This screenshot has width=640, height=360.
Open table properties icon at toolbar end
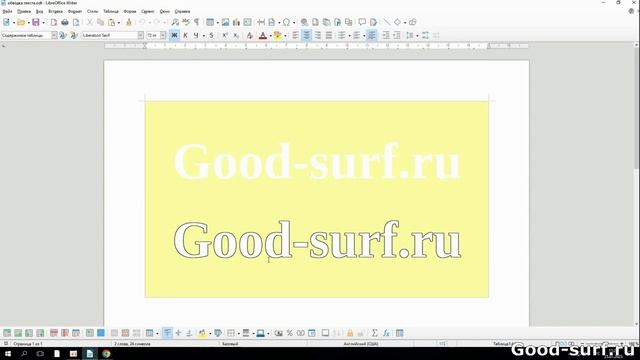tap(400, 333)
